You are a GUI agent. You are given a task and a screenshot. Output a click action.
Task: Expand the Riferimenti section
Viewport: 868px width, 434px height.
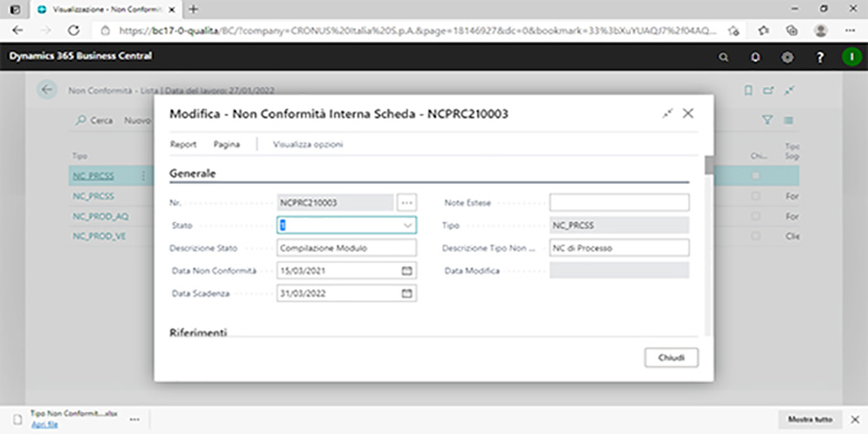(198, 332)
